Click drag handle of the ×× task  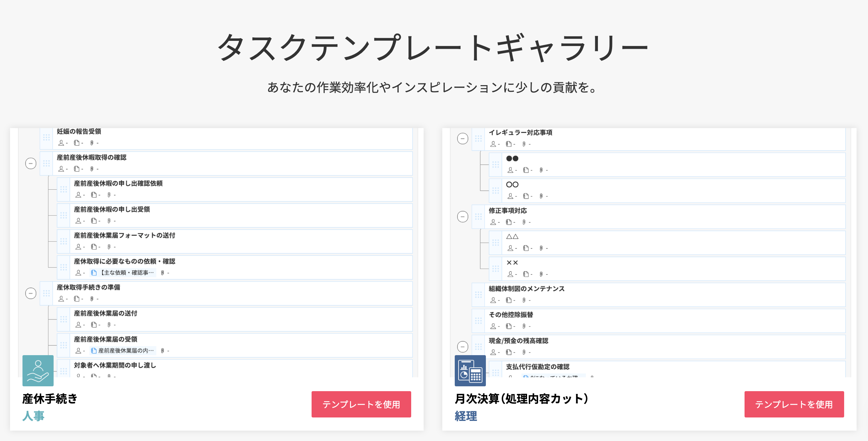click(x=496, y=269)
